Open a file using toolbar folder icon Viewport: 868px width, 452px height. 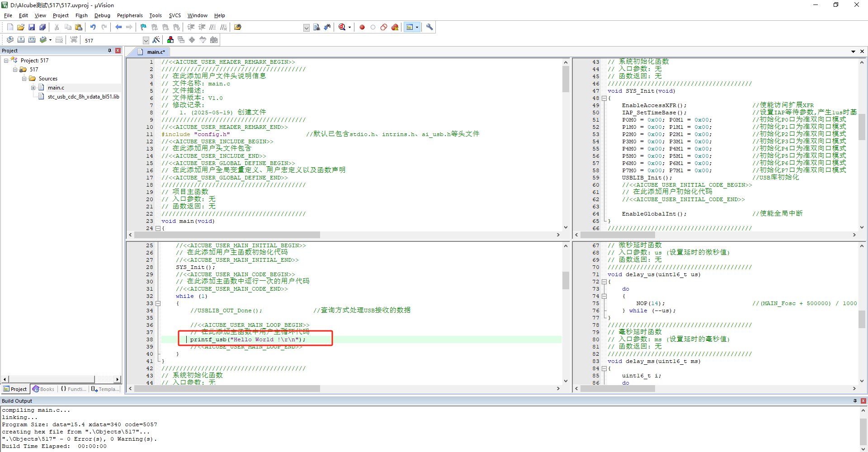tap(21, 27)
